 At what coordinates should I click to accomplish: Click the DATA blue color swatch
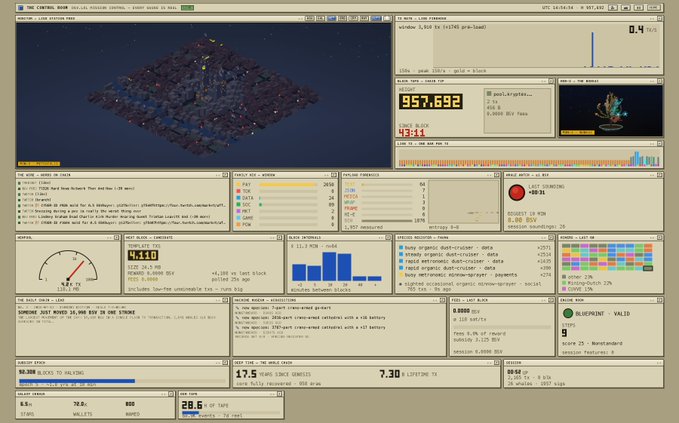(238, 198)
